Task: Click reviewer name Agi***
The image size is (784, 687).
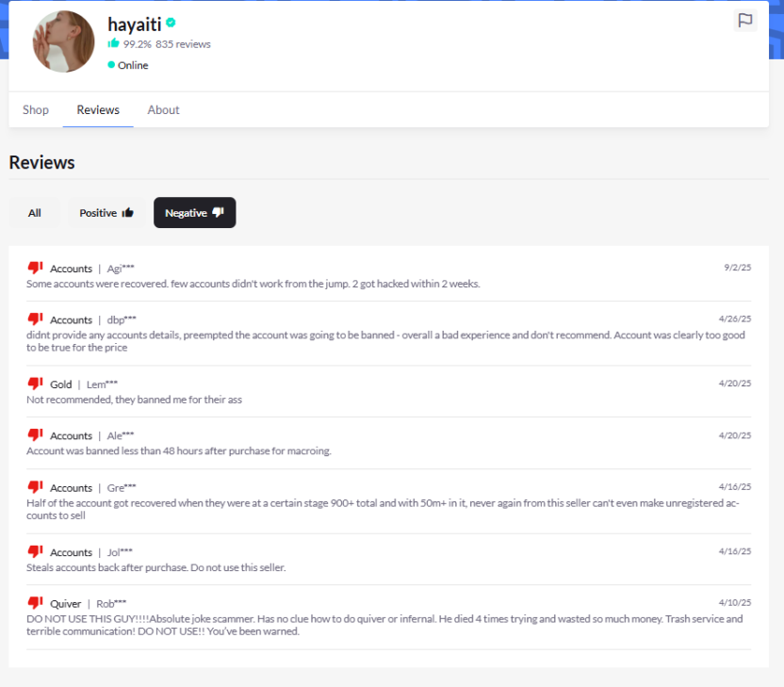Action: coord(121,269)
